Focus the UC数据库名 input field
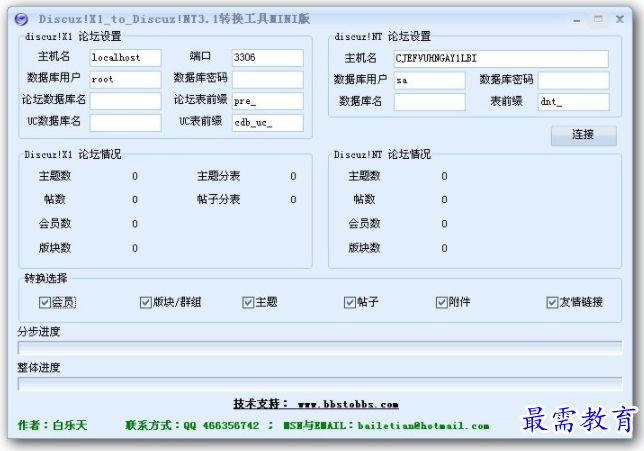Image resolution: width=644 pixels, height=451 pixels. point(125,123)
